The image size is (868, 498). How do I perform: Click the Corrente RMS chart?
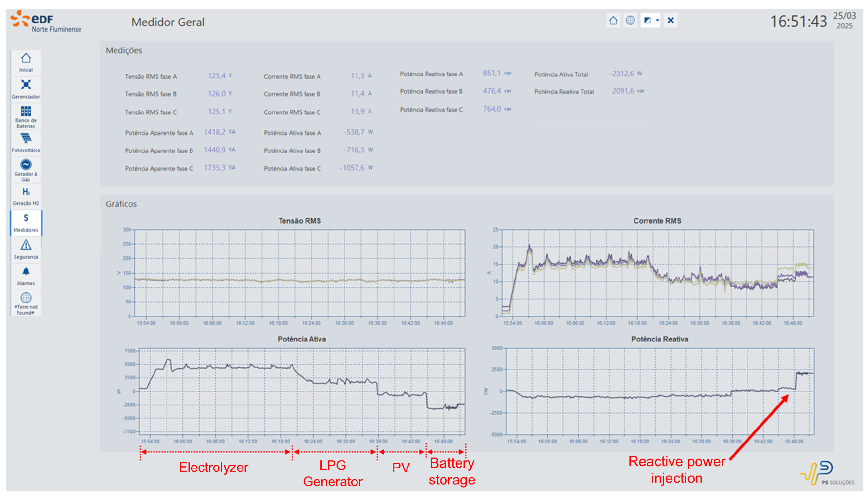(x=657, y=273)
